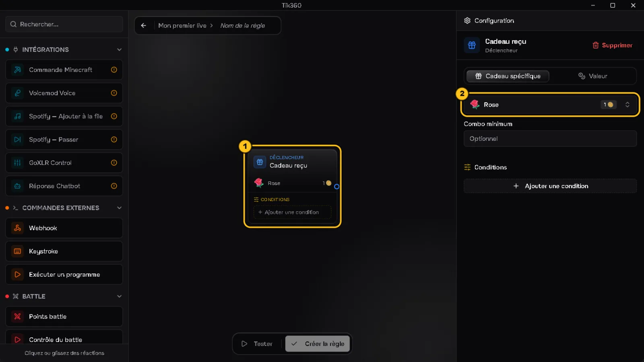Click warning icon next to Commande Minecraft
Screen dimensions: 644x362
tap(114, 70)
